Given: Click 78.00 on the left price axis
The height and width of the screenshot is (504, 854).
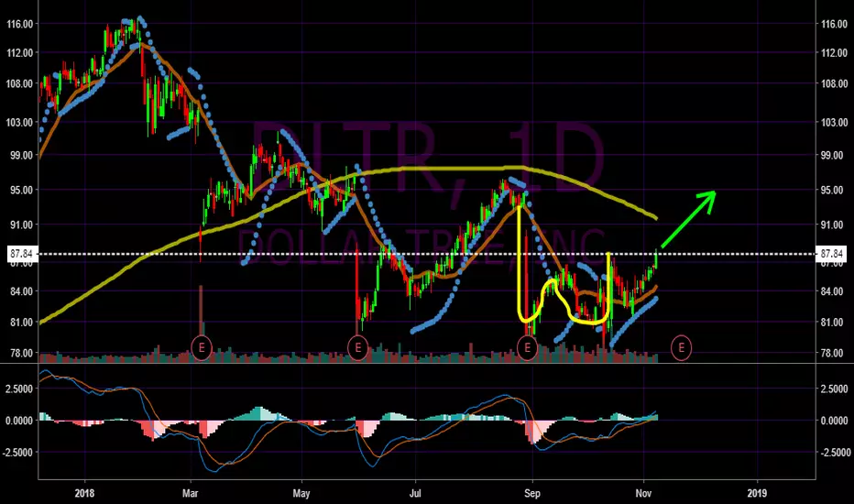Looking at the screenshot, I should click(21, 353).
